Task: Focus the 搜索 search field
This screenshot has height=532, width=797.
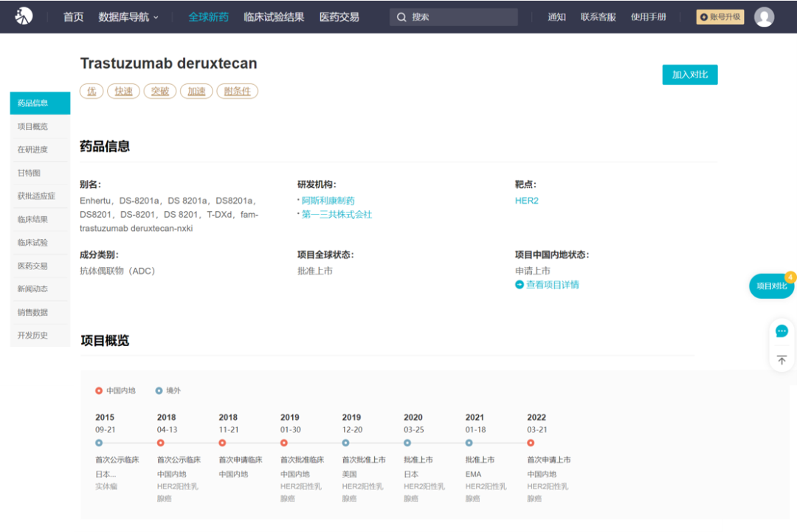Action: [x=453, y=17]
